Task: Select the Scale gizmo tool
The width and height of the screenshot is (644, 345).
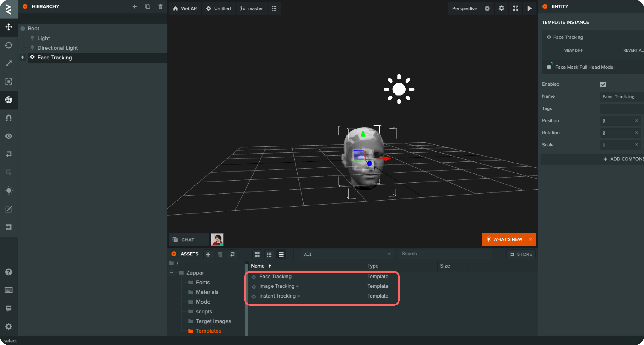Action: (x=9, y=64)
